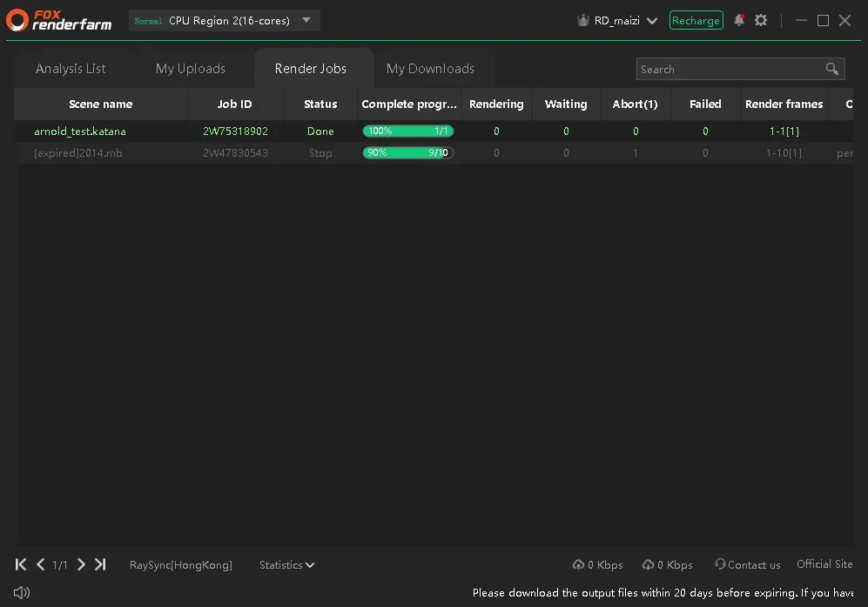868x607 pixels.
Task: Open the Official Site link
Action: [824, 563]
